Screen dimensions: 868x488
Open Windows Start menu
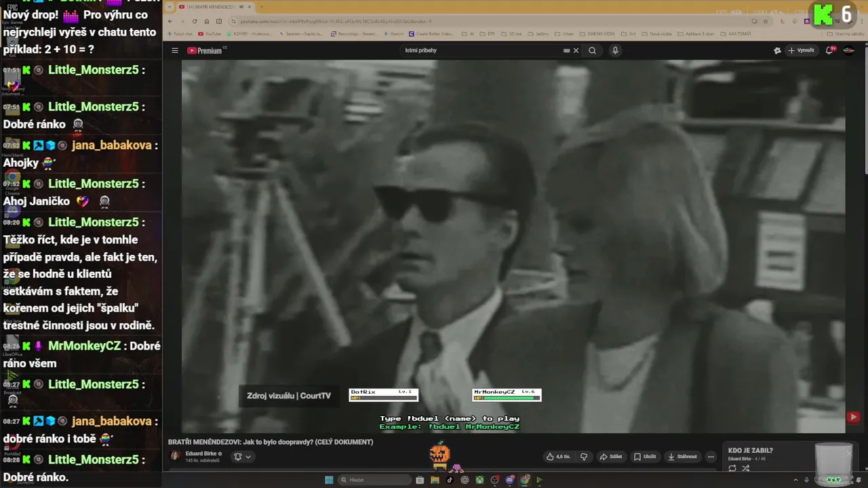(x=329, y=480)
